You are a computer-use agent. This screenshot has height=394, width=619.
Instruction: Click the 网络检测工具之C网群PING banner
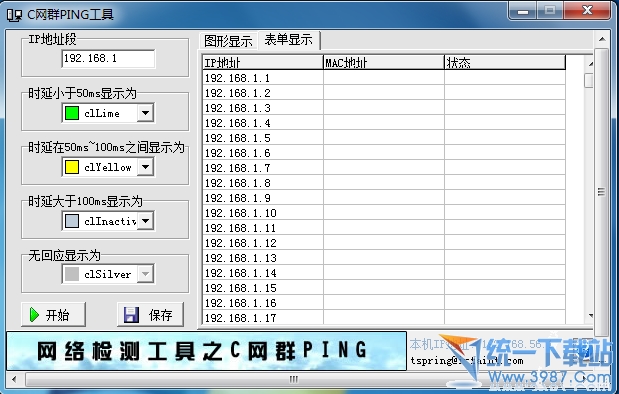click(206, 351)
